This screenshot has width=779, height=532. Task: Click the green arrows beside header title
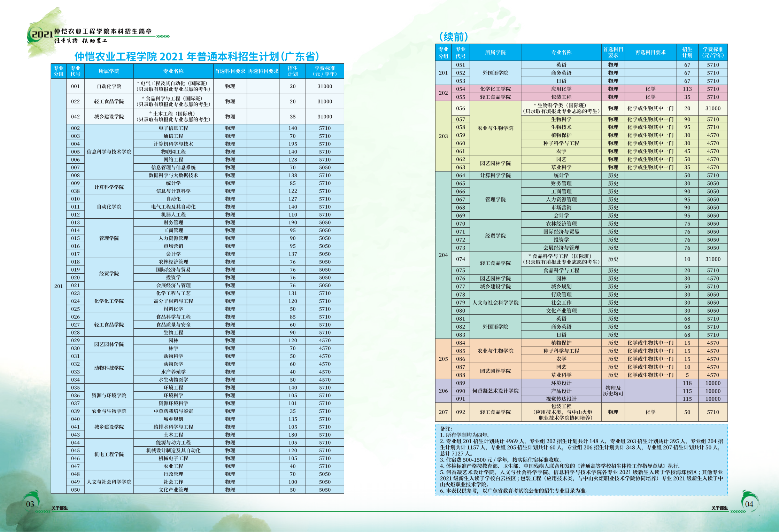click(x=163, y=36)
